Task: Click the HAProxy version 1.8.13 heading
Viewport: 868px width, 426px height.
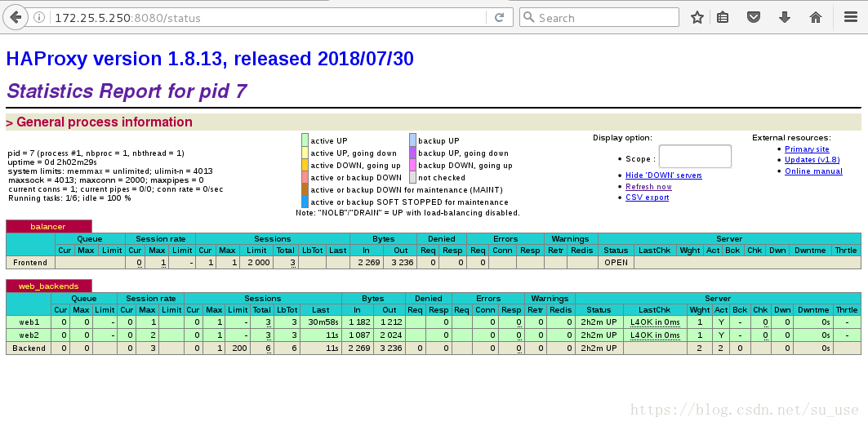Action: pyautogui.click(x=210, y=59)
